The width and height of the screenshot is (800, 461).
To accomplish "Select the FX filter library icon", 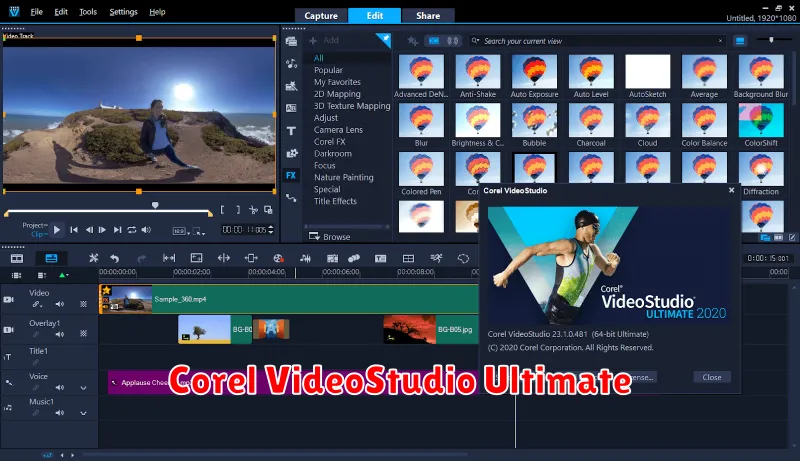I will pyautogui.click(x=291, y=175).
